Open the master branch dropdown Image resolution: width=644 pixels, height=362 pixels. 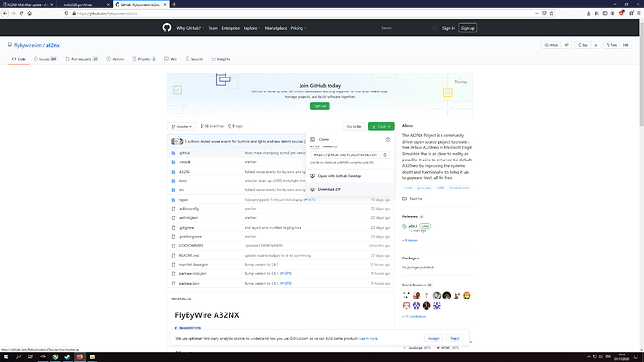tap(182, 126)
